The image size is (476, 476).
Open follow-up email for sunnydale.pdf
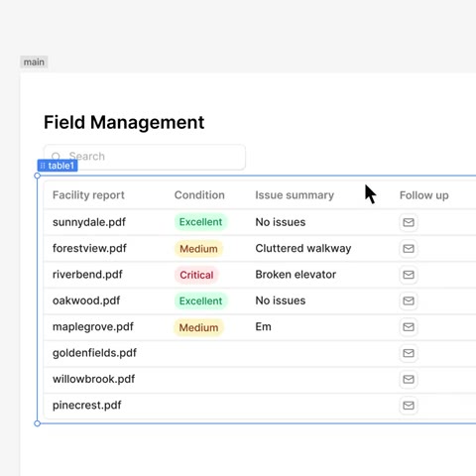pyautogui.click(x=409, y=222)
